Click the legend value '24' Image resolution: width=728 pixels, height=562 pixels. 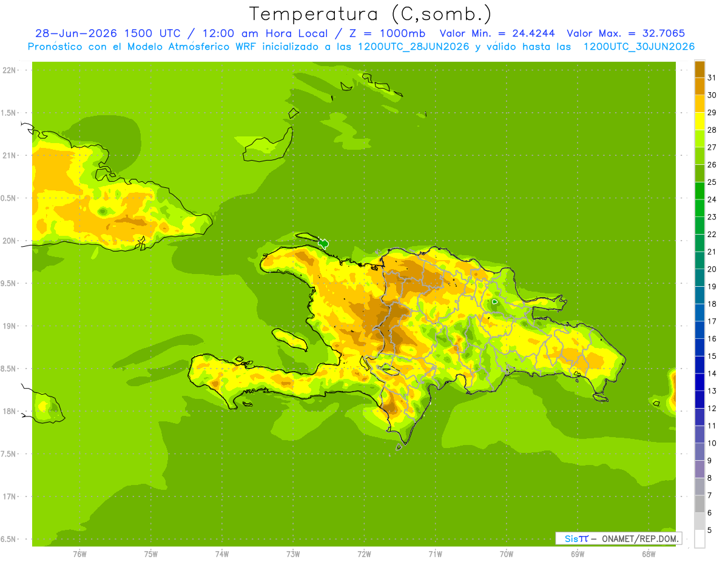click(712, 199)
